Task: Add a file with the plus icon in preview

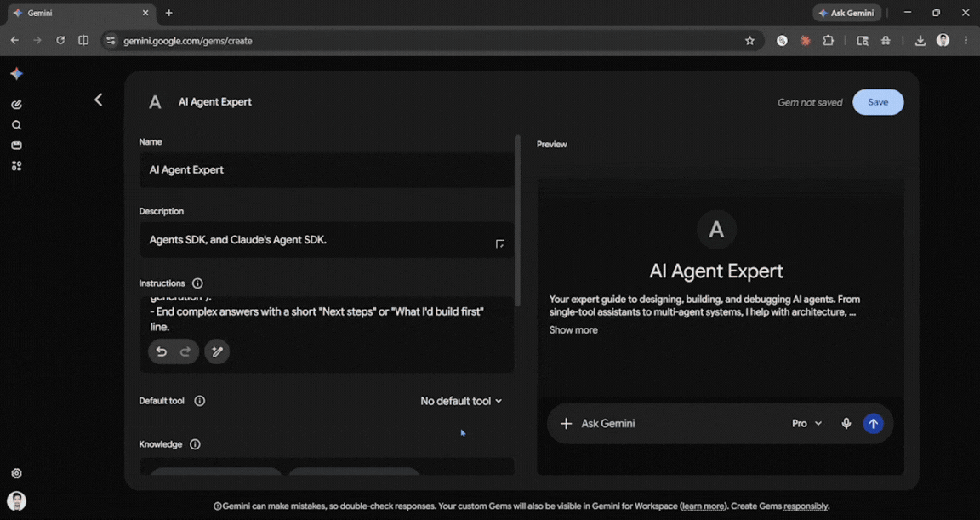Action: click(x=567, y=424)
